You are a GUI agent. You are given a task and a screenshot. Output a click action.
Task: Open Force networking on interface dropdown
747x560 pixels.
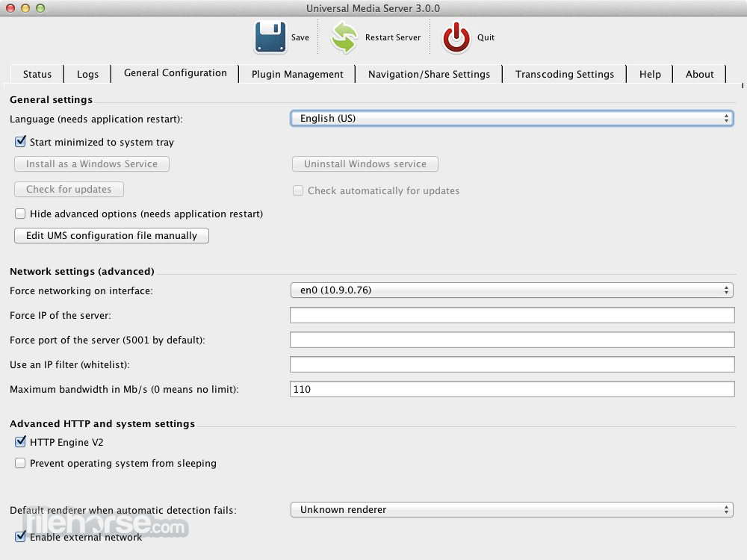point(512,290)
